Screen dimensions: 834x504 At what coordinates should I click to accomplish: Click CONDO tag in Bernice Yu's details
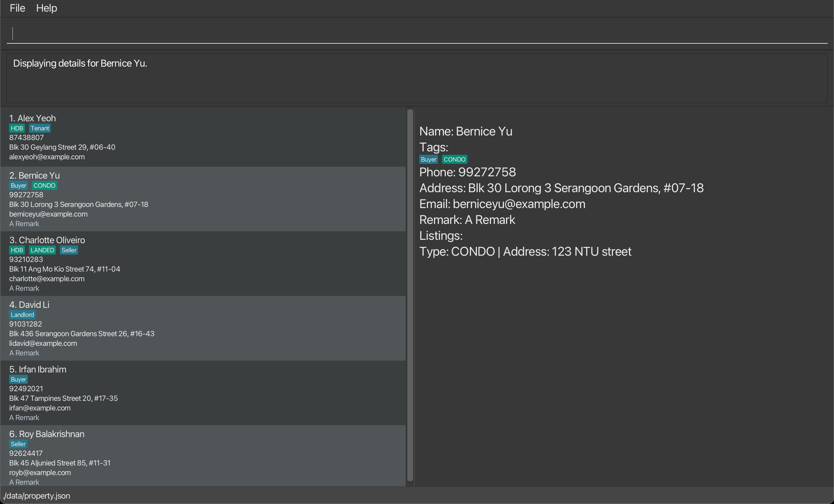point(454,159)
